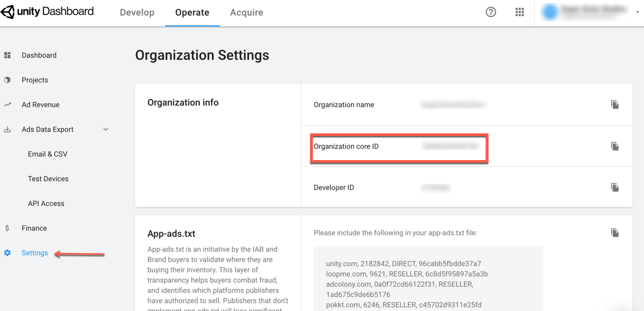Click the Unity Dashboard logo
This screenshot has width=644, height=311.
click(47, 12)
